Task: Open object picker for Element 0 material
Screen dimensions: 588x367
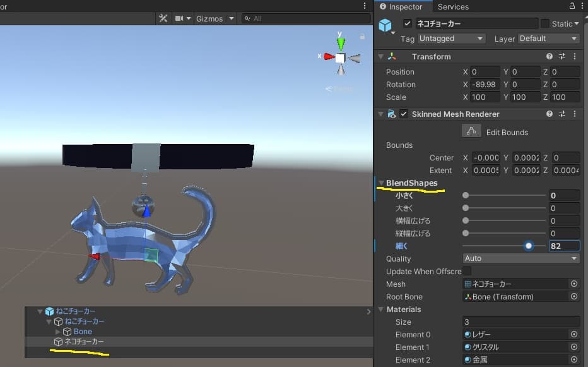Action: (x=573, y=335)
